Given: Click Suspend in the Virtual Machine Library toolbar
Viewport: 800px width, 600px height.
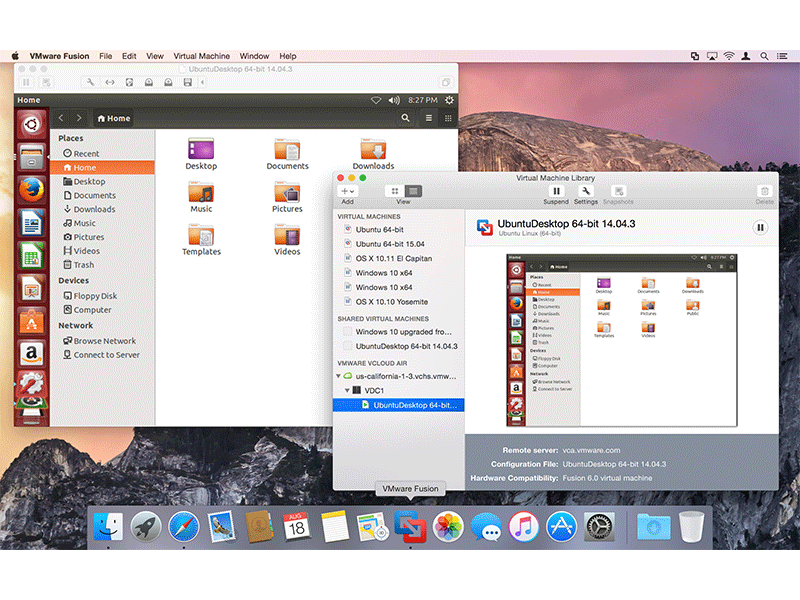Looking at the screenshot, I should (556, 191).
